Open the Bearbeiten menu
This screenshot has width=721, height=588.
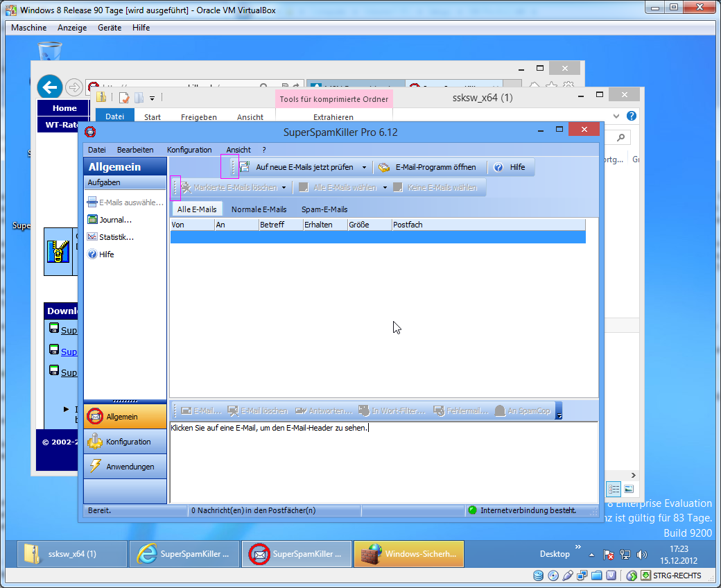point(135,150)
